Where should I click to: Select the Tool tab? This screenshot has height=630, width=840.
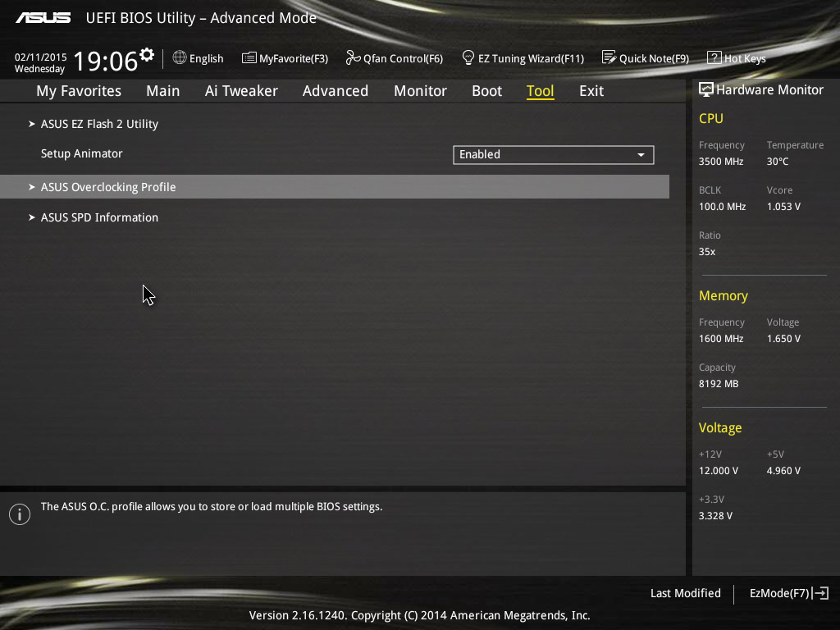[540, 91]
